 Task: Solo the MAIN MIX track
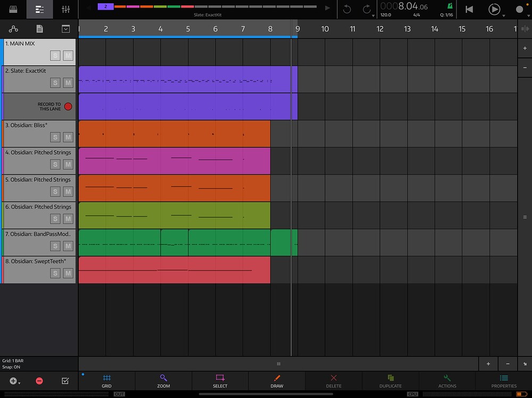point(55,56)
